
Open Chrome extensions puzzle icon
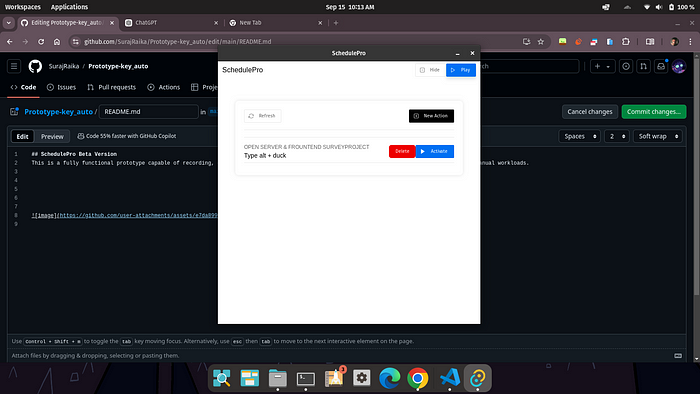tap(625, 41)
